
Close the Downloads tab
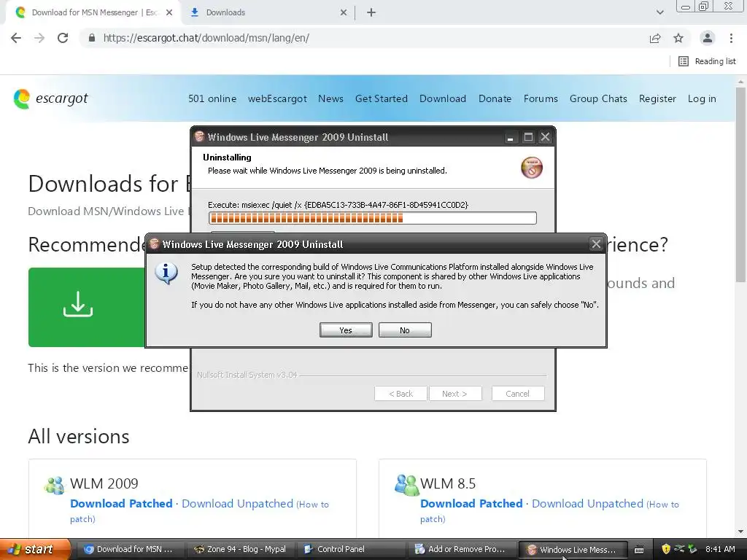click(x=344, y=12)
